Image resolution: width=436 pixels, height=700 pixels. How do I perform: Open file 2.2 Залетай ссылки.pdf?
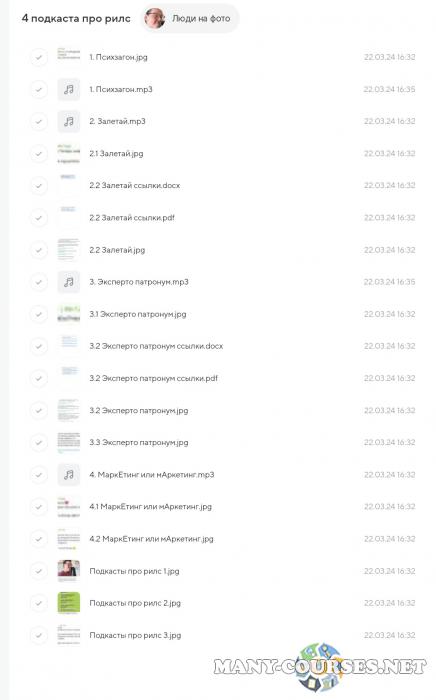pos(132,218)
